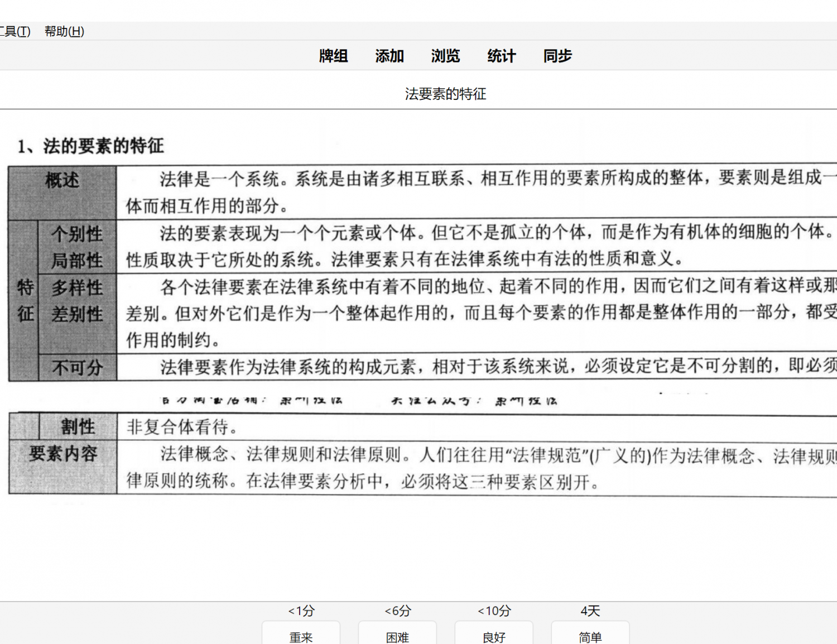
Task: Click the line starting 法律是一个系统
Action: 498,179
